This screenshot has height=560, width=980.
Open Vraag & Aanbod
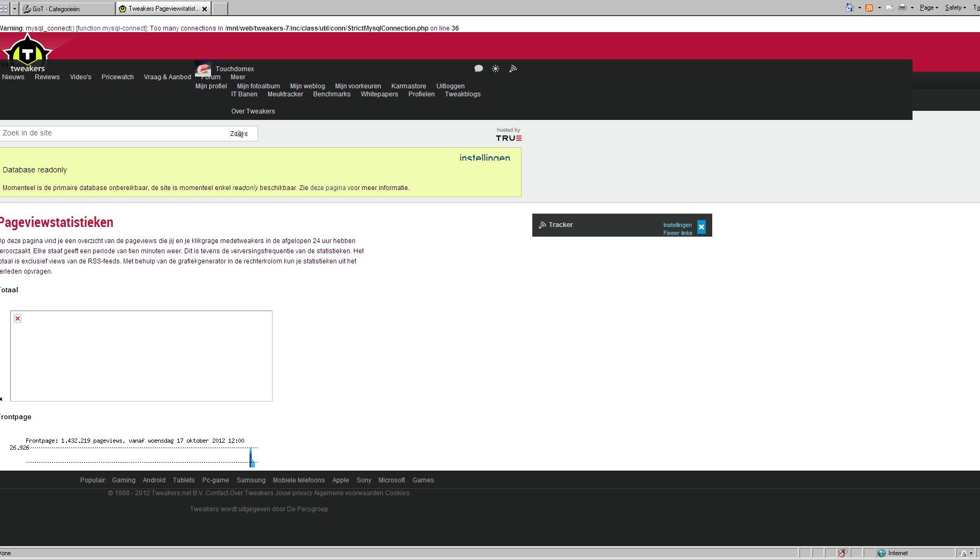pos(168,77)
